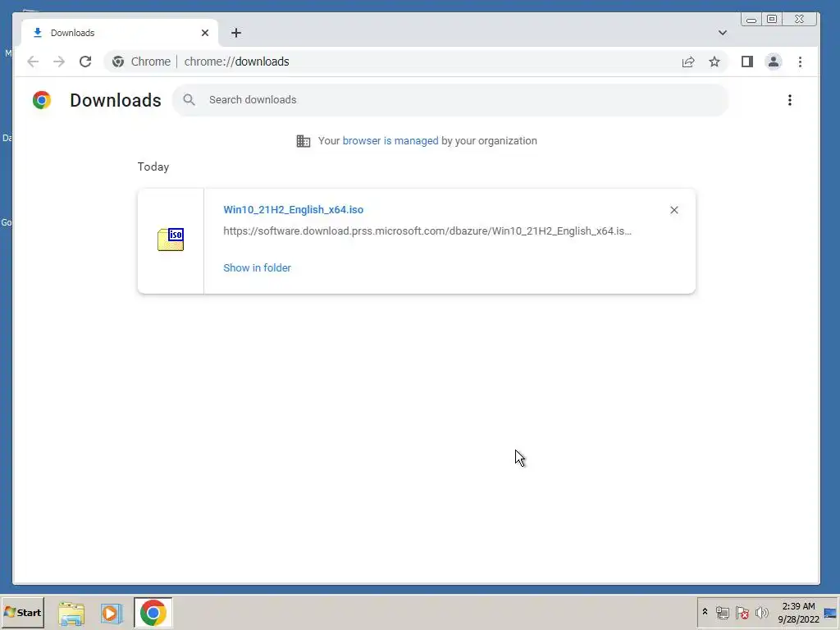Click the network tray icon

tap(722, 612)
